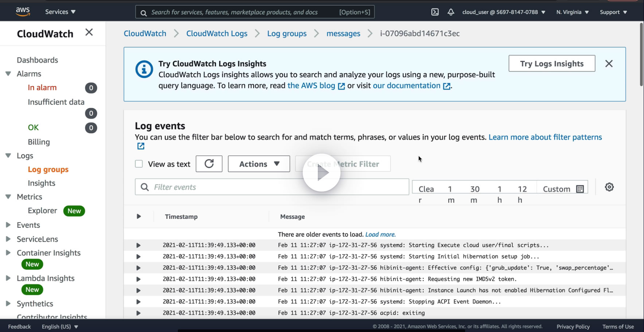This screenshot has width=644, height=332.
Task: Dismiss the Logs Insights banner
Action: 609,63
